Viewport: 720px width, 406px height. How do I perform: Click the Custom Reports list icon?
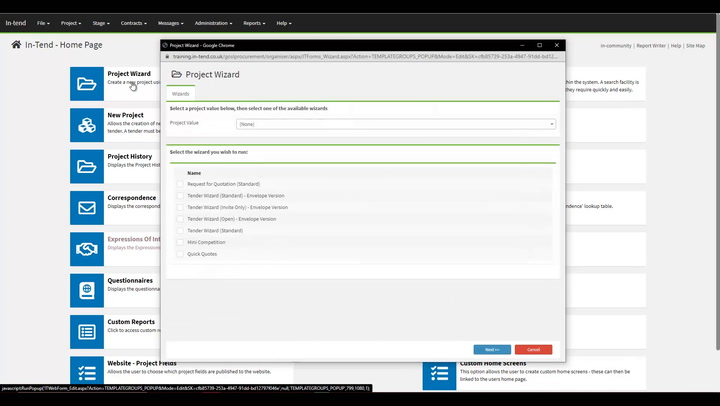(87, 331)
